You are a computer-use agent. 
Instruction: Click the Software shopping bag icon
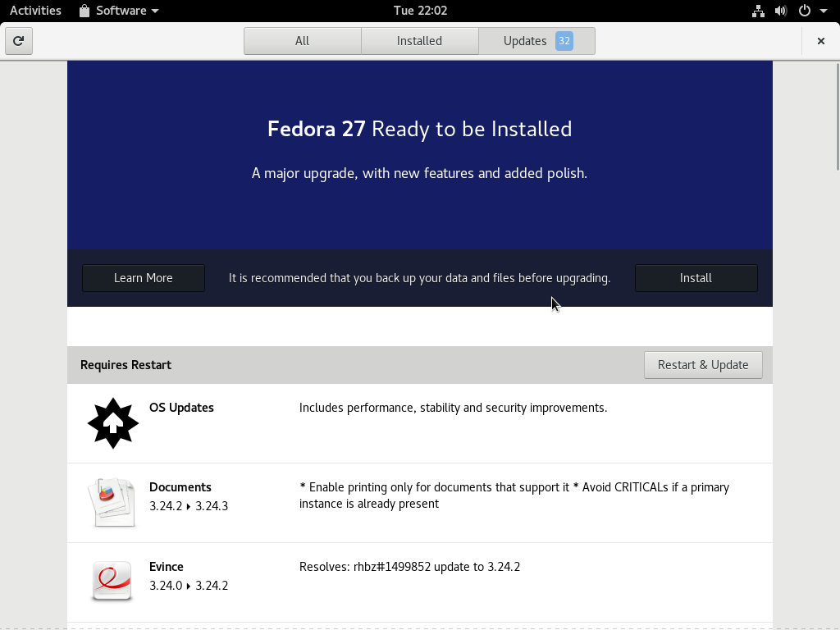click(x=84, y=11)
